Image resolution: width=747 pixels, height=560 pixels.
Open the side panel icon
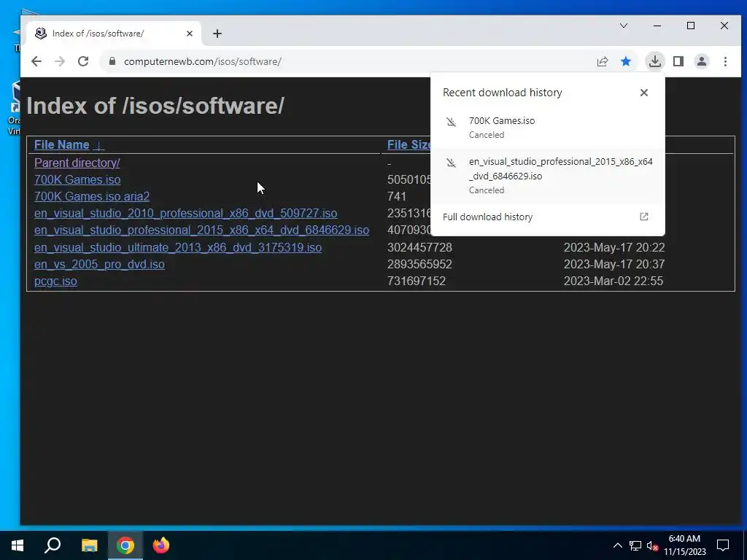(x=678, y=61)
